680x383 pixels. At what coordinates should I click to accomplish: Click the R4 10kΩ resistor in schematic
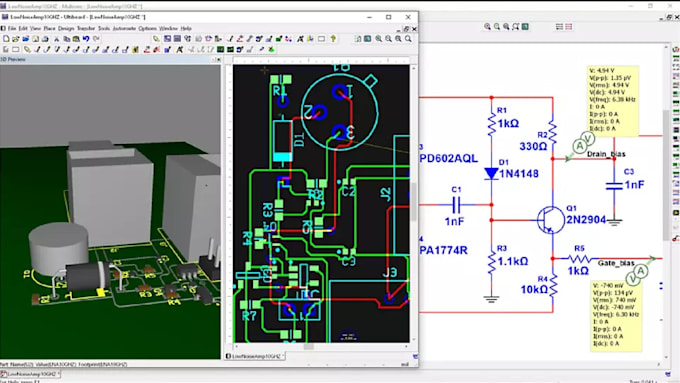pos(552,286)
